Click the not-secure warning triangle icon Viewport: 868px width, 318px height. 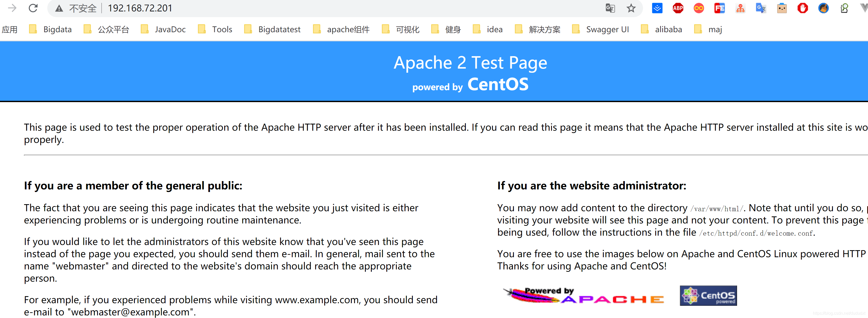[59, 8]
